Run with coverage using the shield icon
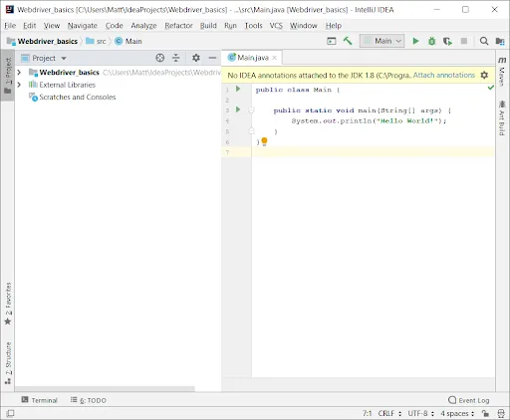Viewport: 510px width, 420px height. pos(447,41)
